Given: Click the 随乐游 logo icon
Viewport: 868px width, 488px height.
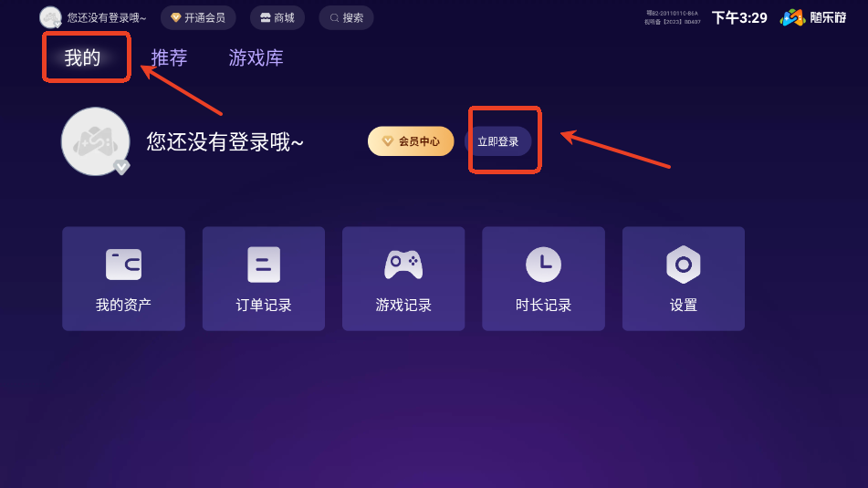Looking at the screenshot, I should coord(792,17).
